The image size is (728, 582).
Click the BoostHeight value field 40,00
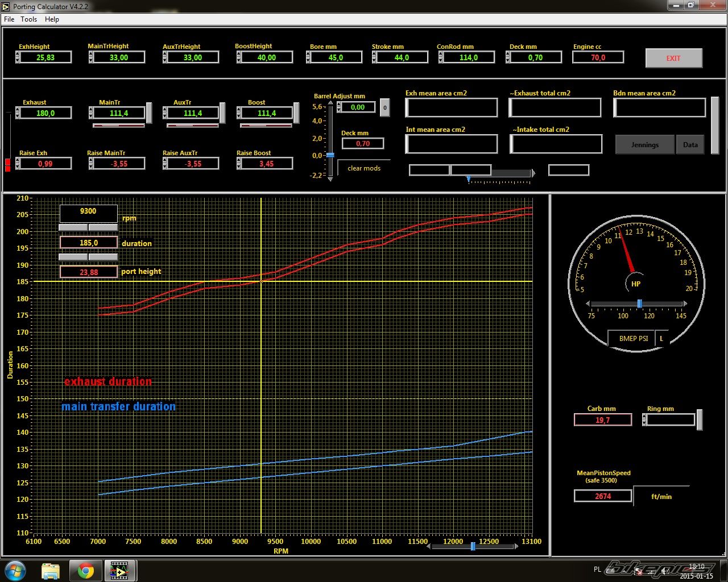pos(267,57)
